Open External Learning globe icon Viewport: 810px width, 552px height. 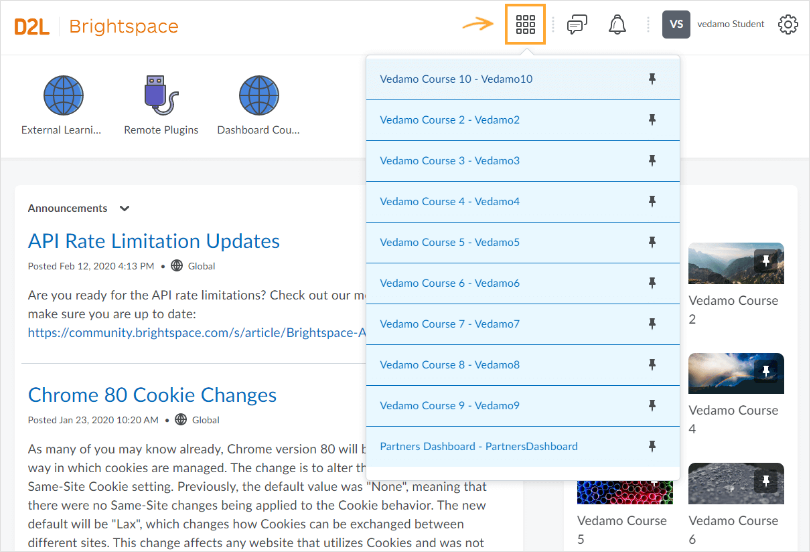[63, 95]
